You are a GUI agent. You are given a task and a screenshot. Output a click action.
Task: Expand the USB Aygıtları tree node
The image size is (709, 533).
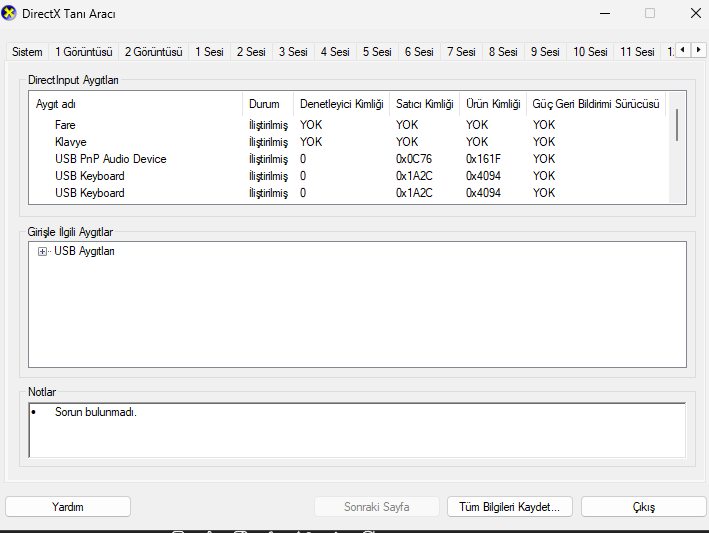[42, 251]
